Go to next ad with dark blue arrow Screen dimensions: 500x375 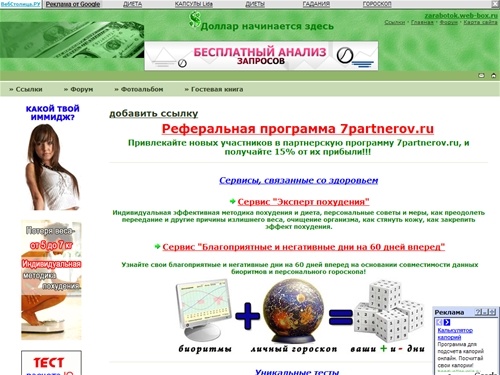447,322
